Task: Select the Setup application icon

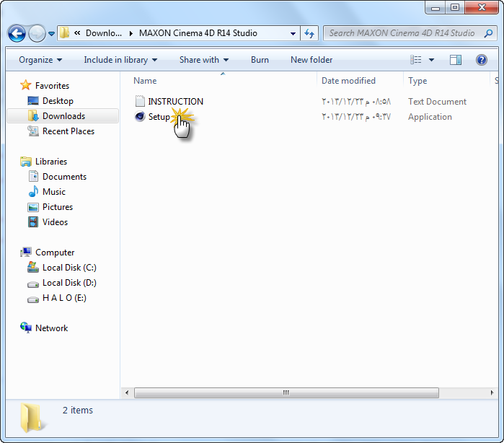Action: point(141,117)
